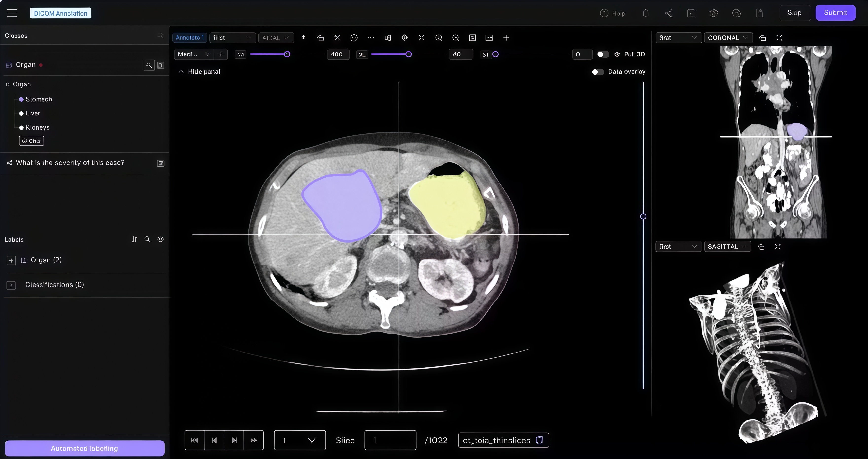Click the three-dots more tools icon

(x=371, y=38)
